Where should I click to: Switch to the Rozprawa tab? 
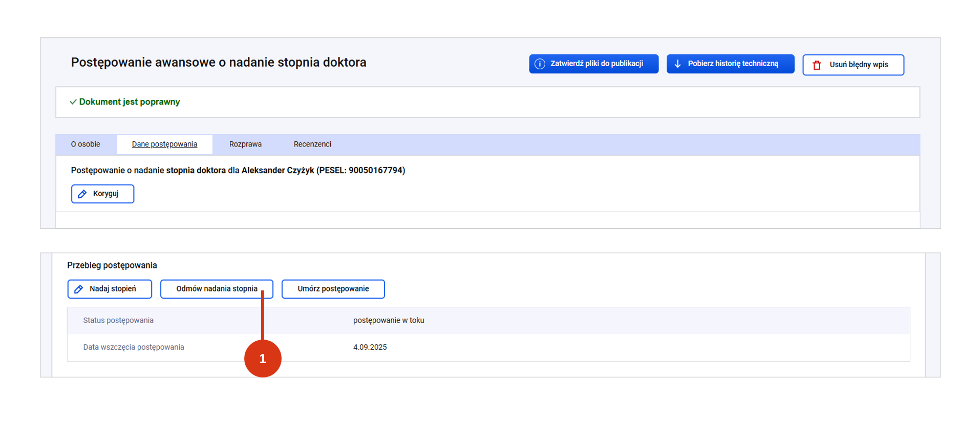pyautogui.click(x=245, y=144)
